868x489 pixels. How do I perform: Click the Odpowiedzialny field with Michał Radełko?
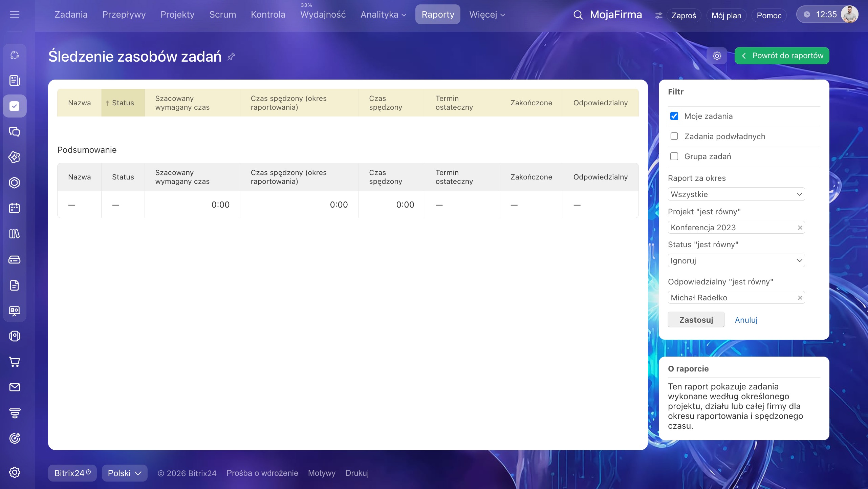tap(736, 298)
